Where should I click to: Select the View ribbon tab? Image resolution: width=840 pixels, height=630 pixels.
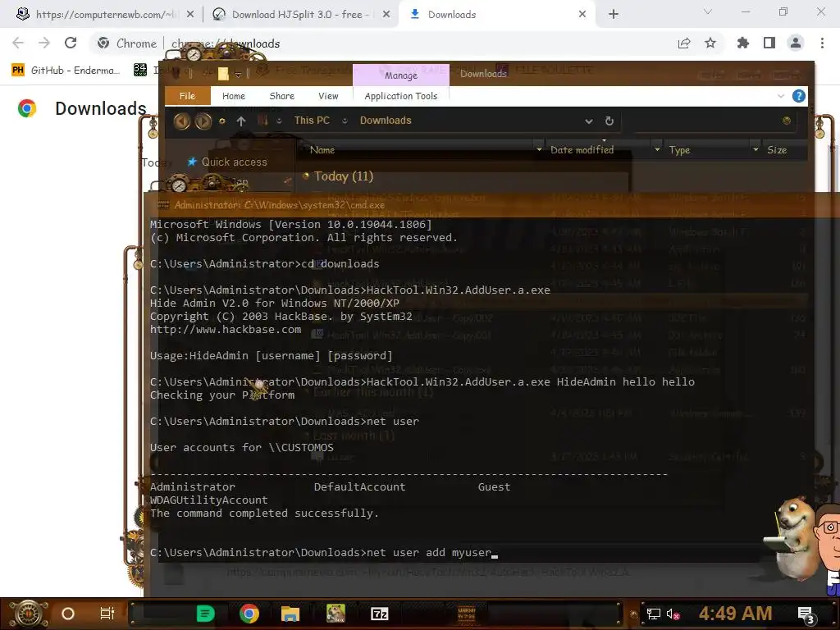coord(328,96)
